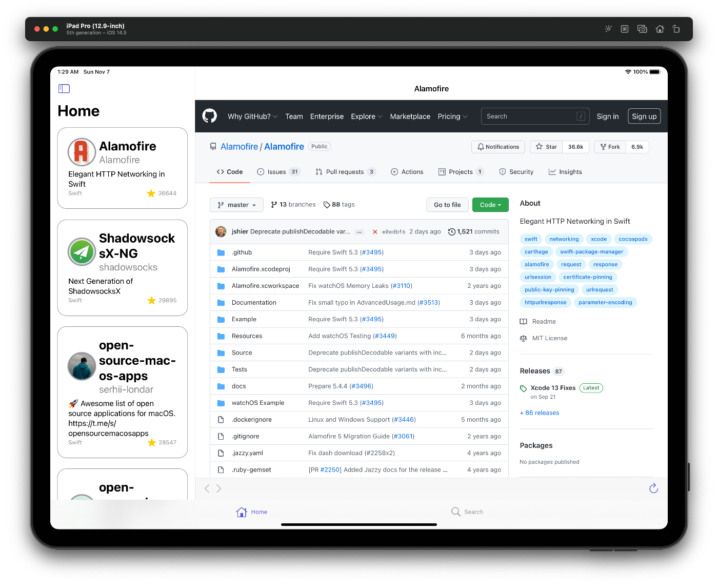Screen dimensions: 718x588
Task: Take a Simulator screenshot
Action: click(642, 29)
